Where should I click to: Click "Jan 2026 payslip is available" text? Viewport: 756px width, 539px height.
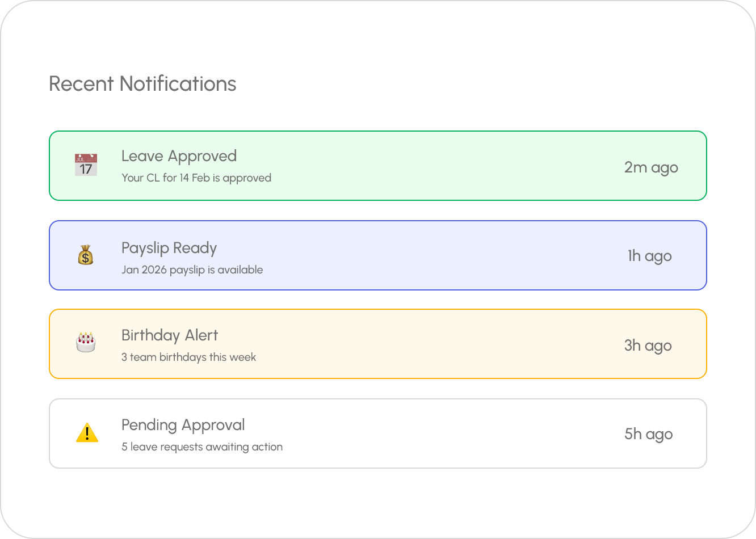pos(192,270)
